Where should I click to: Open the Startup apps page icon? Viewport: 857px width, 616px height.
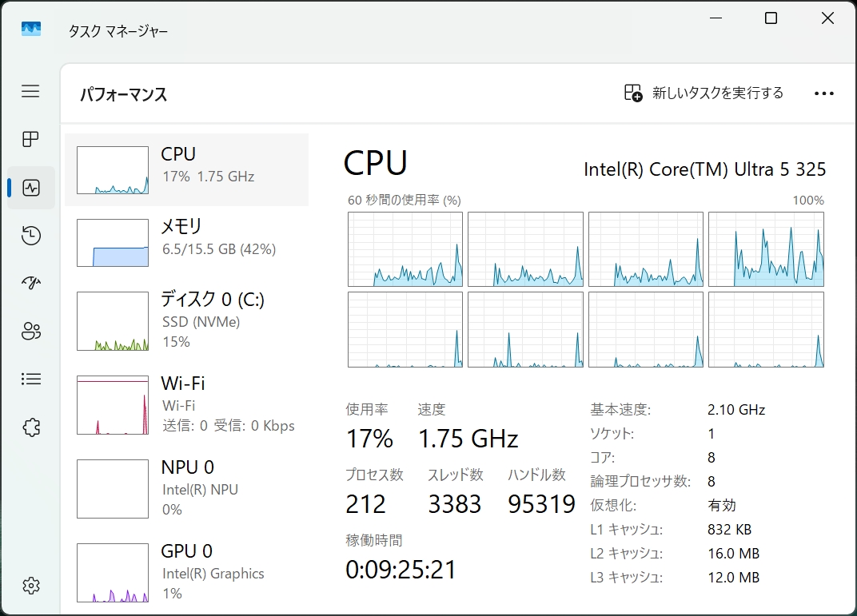(x=30, y=283)
